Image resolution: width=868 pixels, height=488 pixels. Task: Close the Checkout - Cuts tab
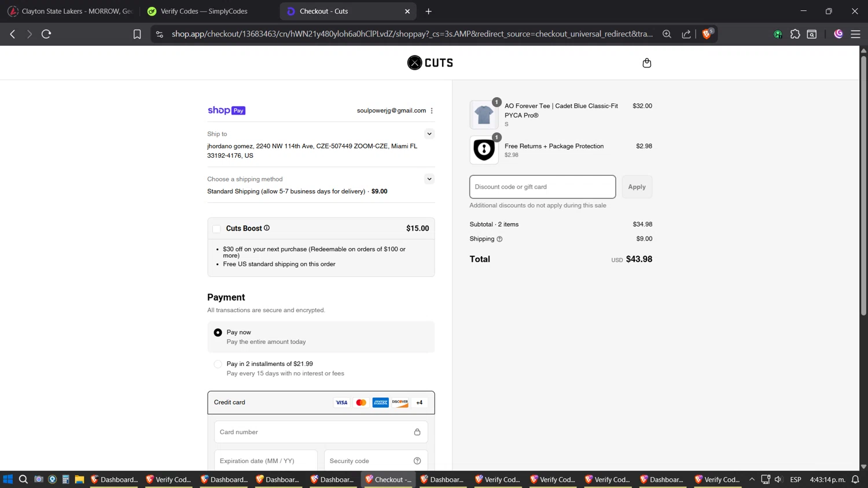coord(407,11)
